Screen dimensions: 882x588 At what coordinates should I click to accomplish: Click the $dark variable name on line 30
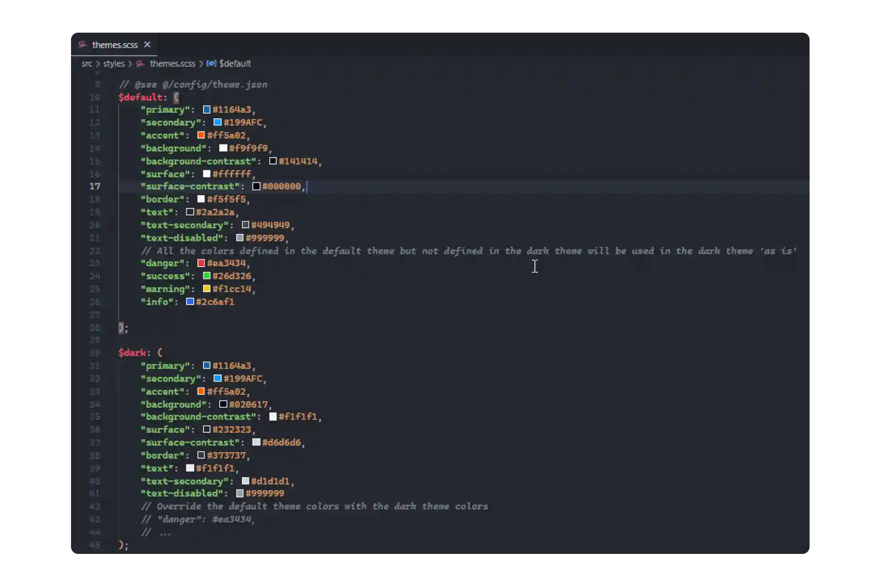click(132, 353)
